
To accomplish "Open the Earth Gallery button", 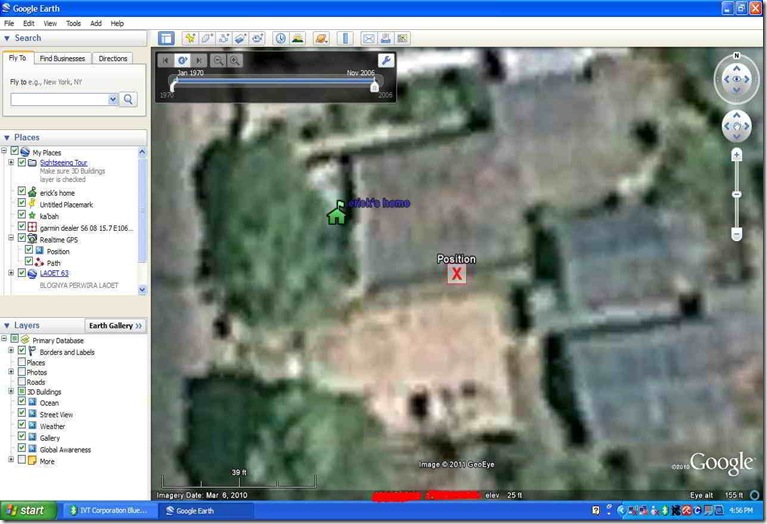I will tap(115, 325).
